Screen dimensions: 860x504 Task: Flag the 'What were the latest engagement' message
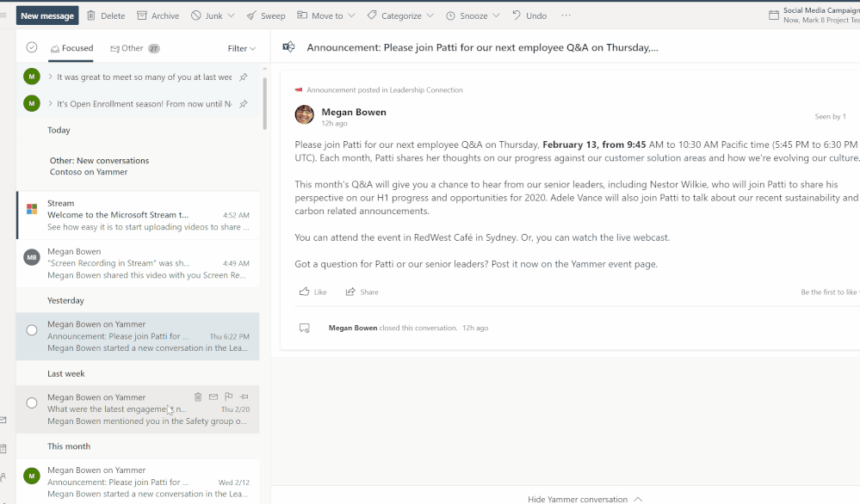228,396
